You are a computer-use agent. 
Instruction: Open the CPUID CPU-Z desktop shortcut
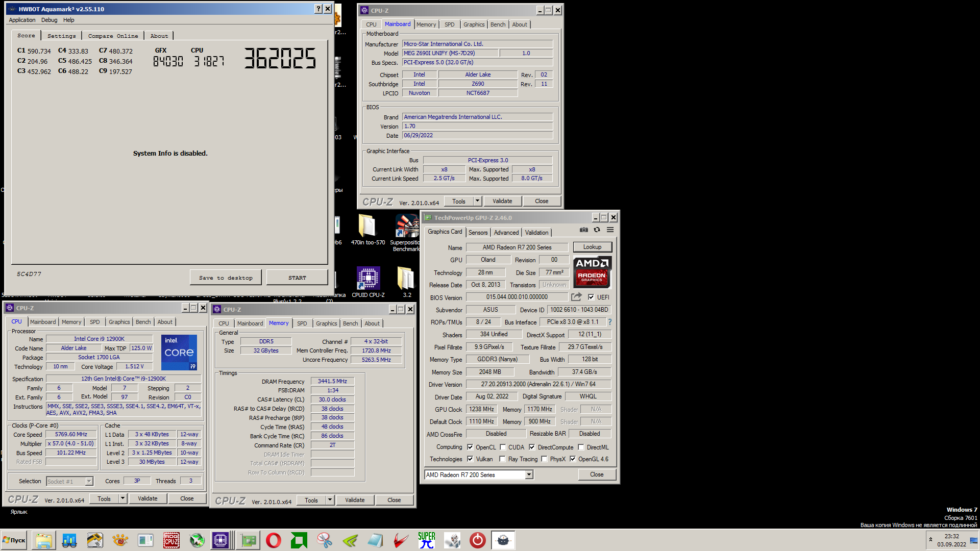tap(368, 282)
